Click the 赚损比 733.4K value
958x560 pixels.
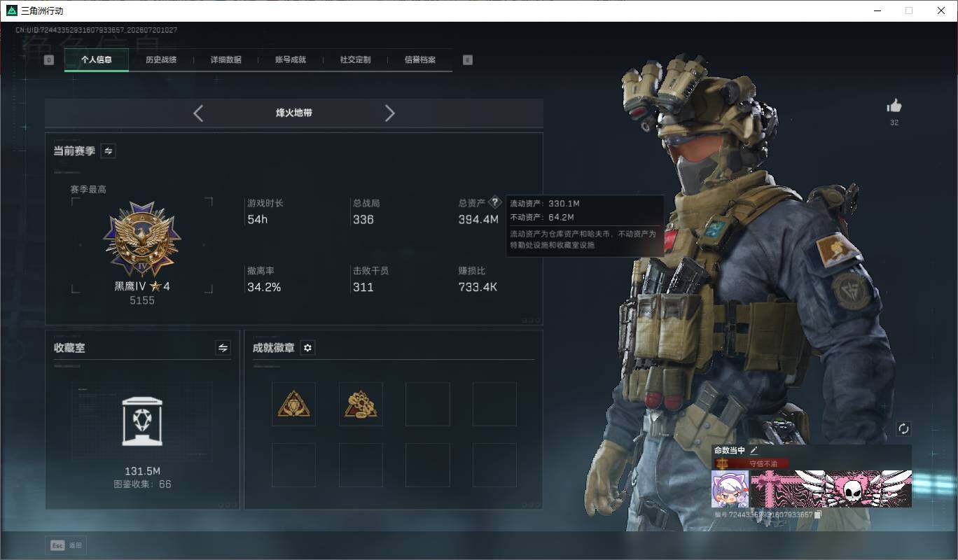coord(478,287)
